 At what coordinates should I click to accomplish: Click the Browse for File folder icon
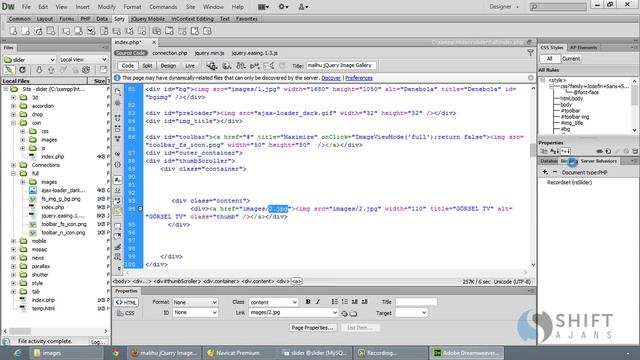[353, 313]
